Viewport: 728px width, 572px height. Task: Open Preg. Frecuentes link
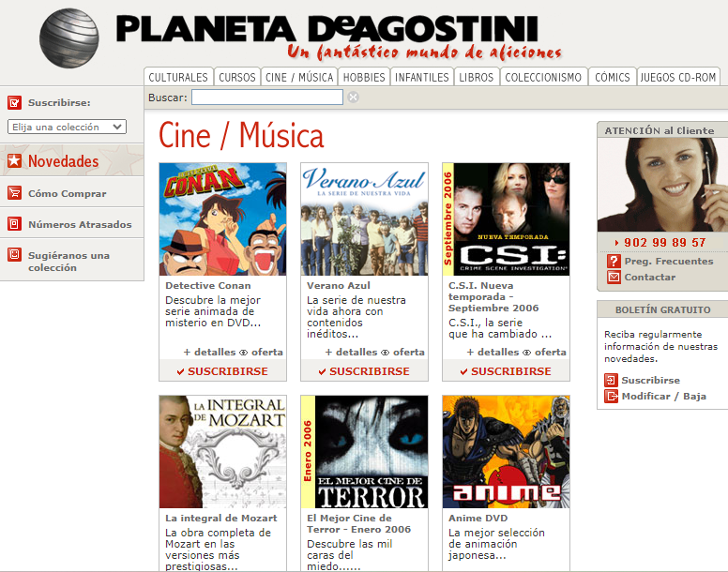coord(669,262)
